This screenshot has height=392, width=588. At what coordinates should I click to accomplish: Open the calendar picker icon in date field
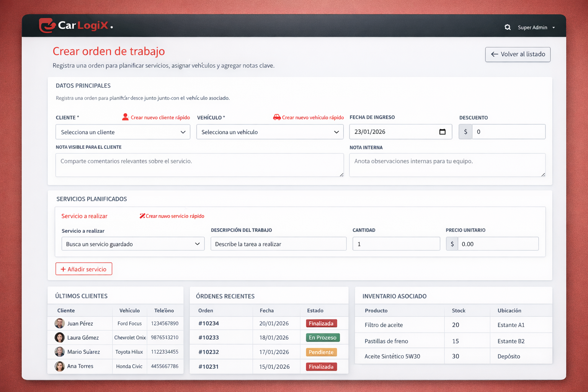(x=443, y=132)
